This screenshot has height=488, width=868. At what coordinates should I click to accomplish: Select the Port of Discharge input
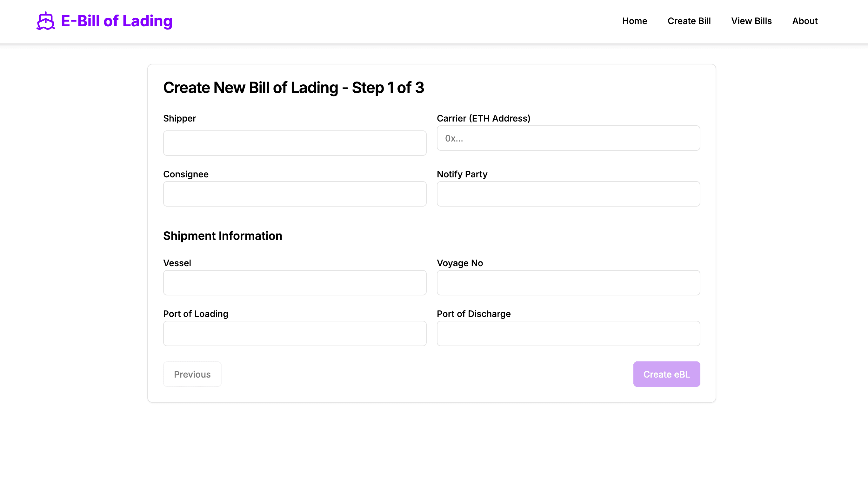click(568, 333)
